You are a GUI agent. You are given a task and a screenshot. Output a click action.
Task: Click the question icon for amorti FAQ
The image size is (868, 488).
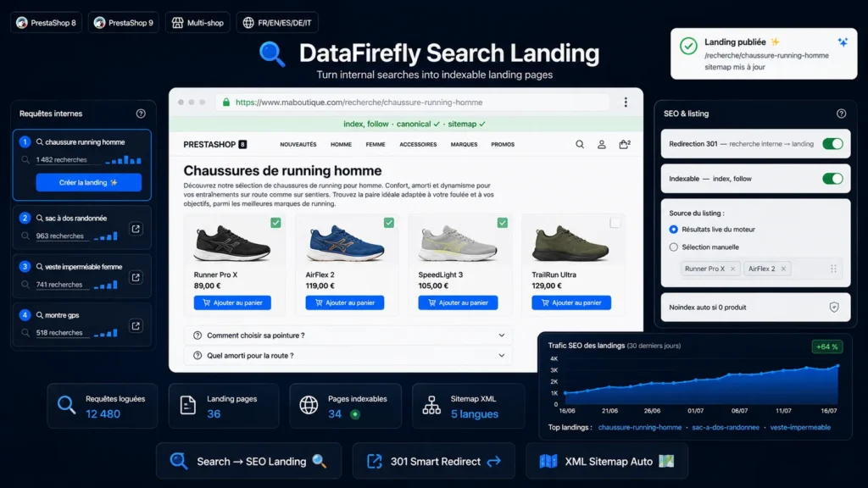pos(197,356)
